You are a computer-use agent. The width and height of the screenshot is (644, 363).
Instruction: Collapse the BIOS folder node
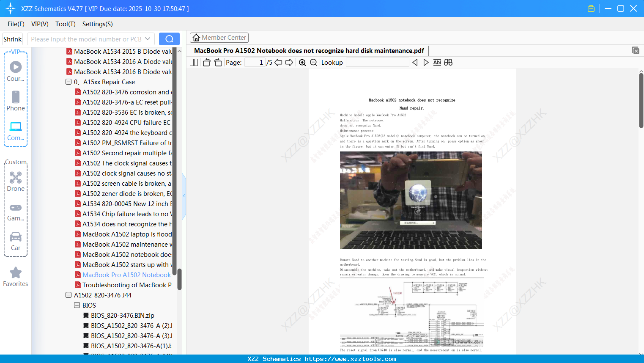pos(77,305)
